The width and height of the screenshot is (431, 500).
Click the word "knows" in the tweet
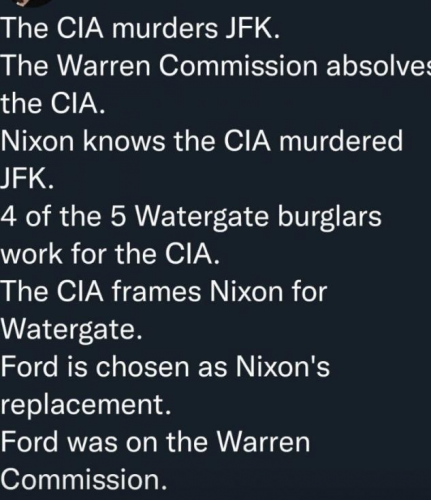click(124, 141)
